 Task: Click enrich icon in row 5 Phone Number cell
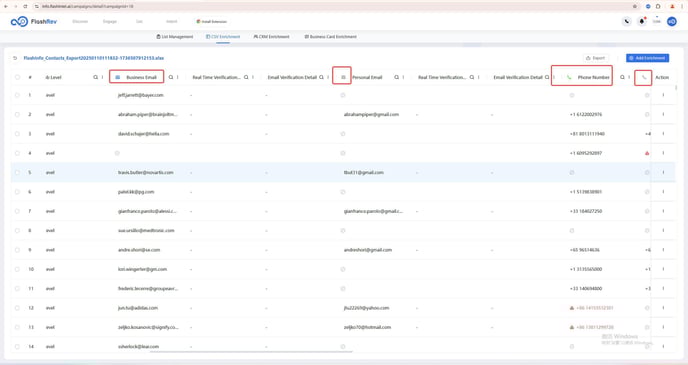point(572,172)
